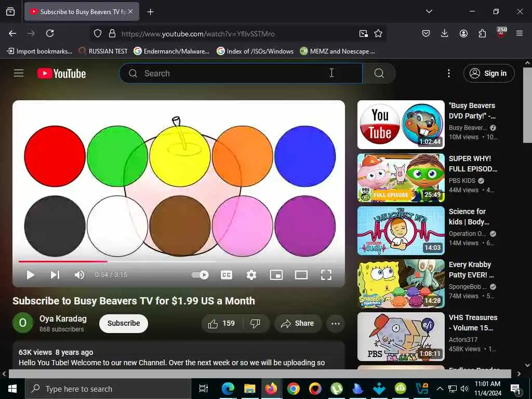Open the Oya Karadag channel avatar
Viewport: 532px width, 399px height.
pyautogui.click(x=23, y=323)
